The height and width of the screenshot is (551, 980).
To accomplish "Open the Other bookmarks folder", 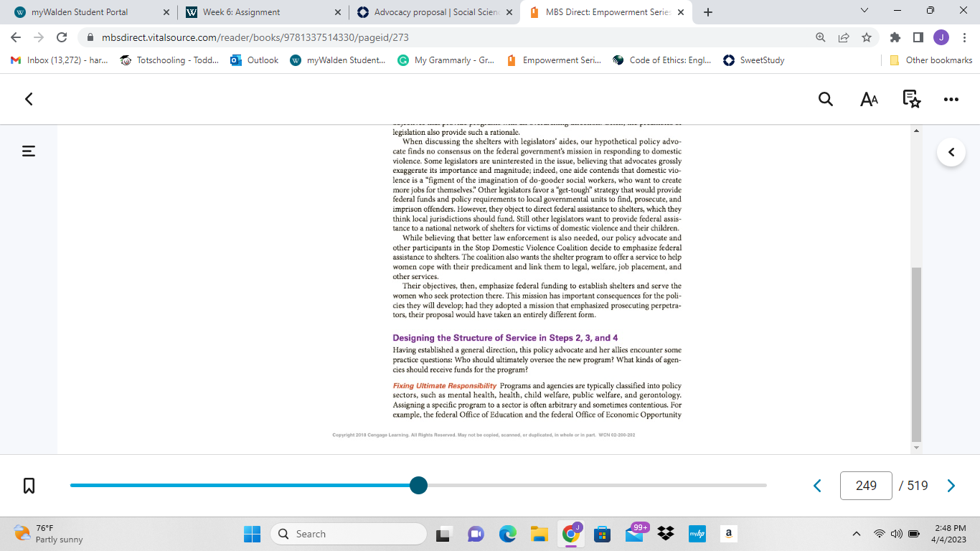I will 931,60.
